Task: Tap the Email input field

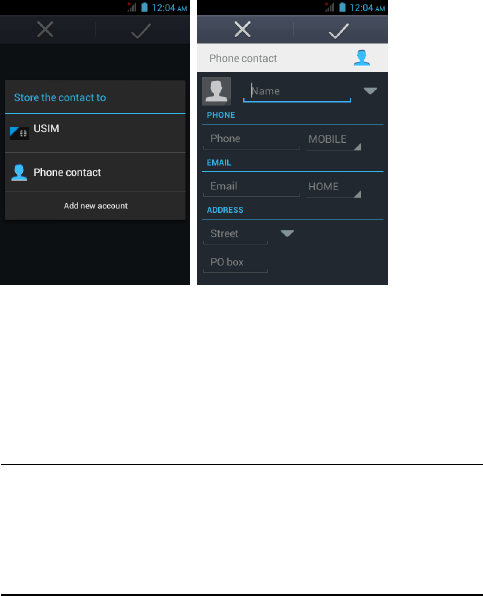Action: point(252,187)
